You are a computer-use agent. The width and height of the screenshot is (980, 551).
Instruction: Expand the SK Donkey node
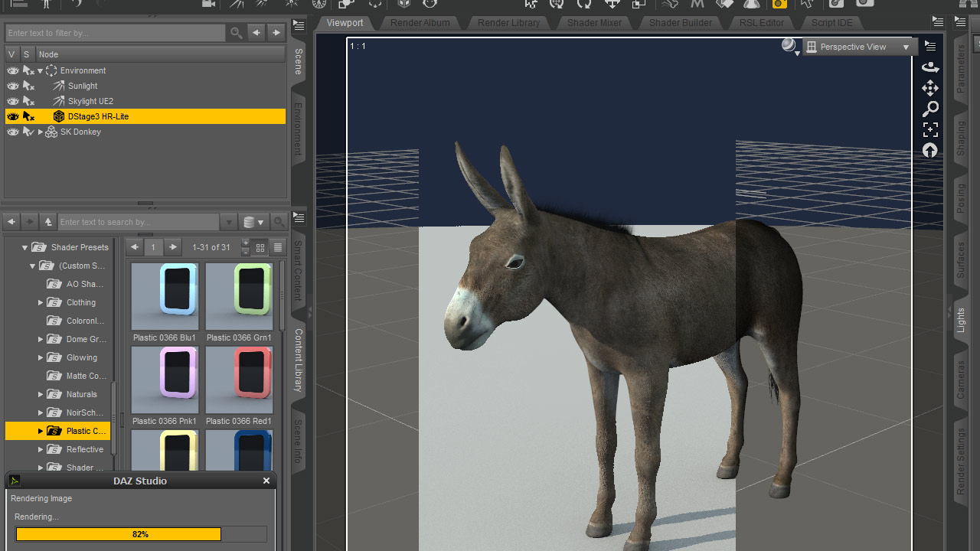click(41, 132)
